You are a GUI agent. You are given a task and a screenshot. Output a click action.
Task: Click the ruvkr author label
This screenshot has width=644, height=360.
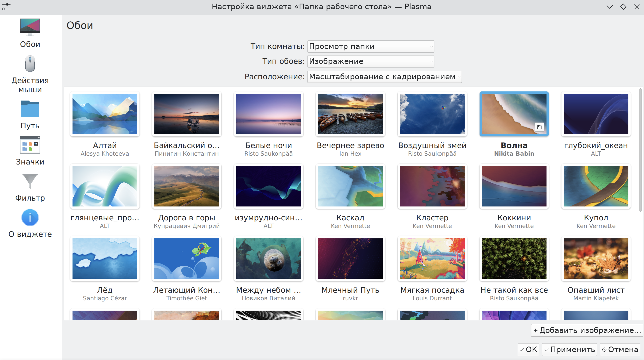click(350, 298)
